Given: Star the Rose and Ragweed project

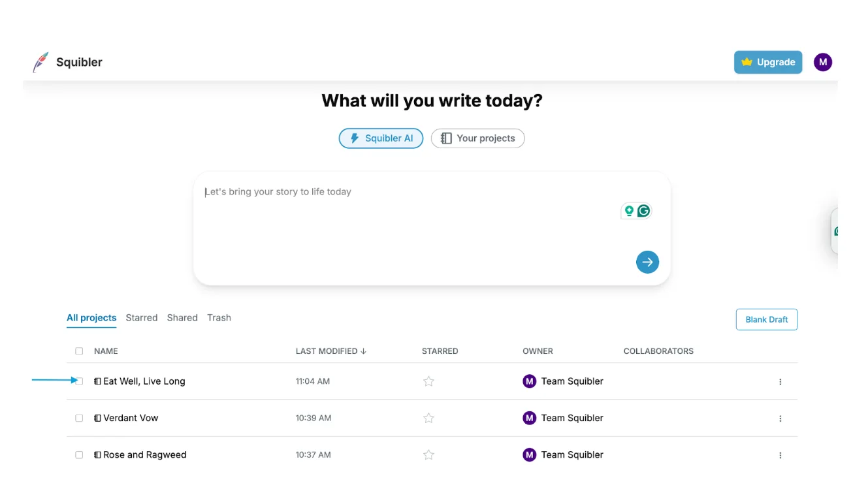Looking at the screenshot, I should (428, 454).
